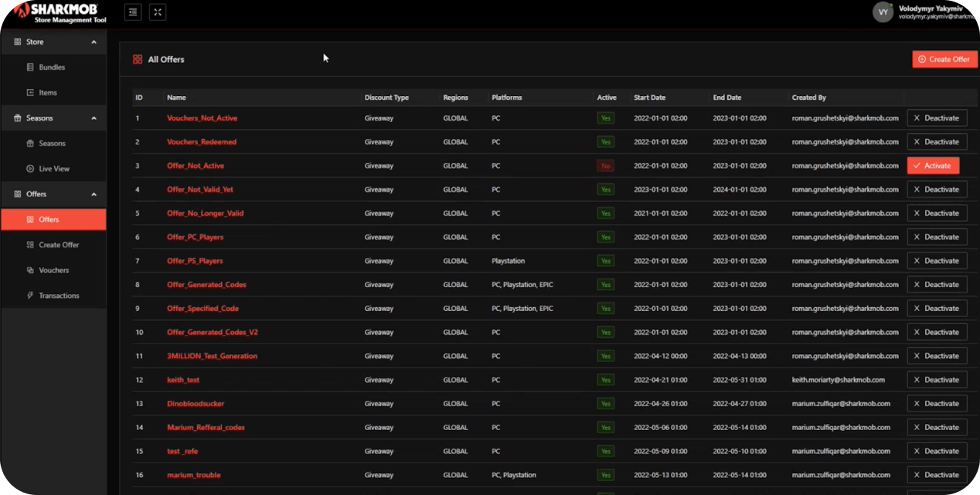980x495 pixels.
Task: Click the All Offers grid icon
Action: 138,60
